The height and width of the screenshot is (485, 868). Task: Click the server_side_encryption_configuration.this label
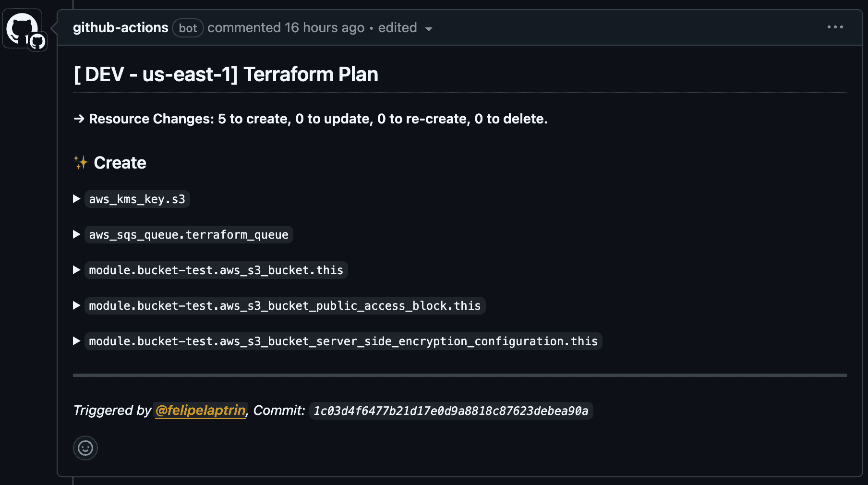coord(343,341)
